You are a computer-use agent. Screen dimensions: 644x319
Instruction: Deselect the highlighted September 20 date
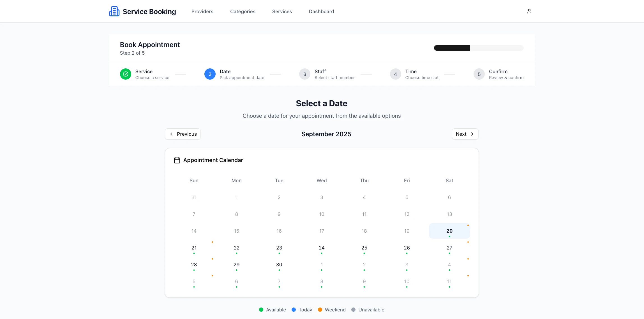(449, 231)
